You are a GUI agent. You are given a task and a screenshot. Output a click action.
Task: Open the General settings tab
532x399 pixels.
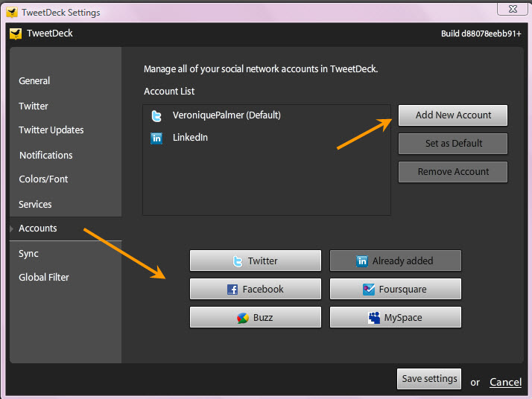[34, 80]
